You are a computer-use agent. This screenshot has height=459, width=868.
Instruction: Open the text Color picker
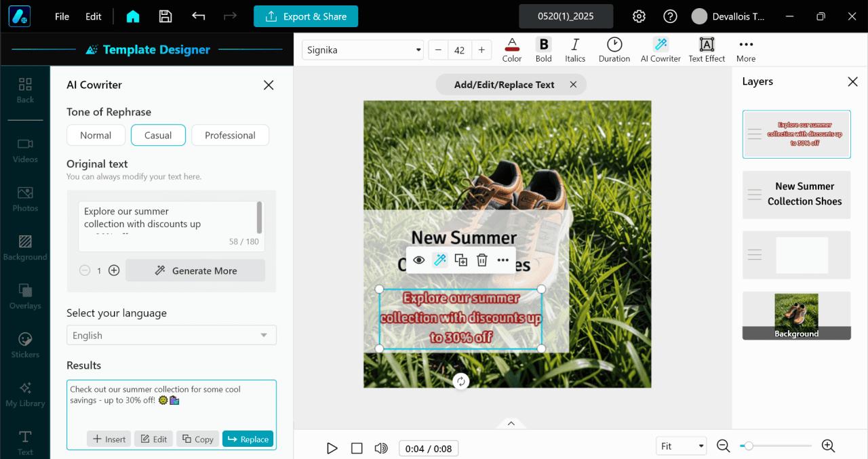point(512,47)
